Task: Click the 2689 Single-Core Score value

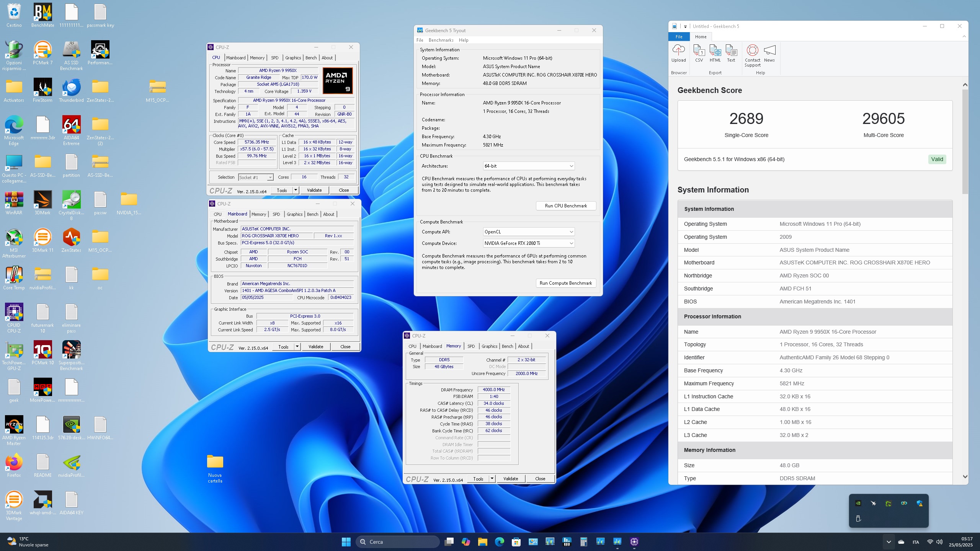Action: (x=746, y=119)
